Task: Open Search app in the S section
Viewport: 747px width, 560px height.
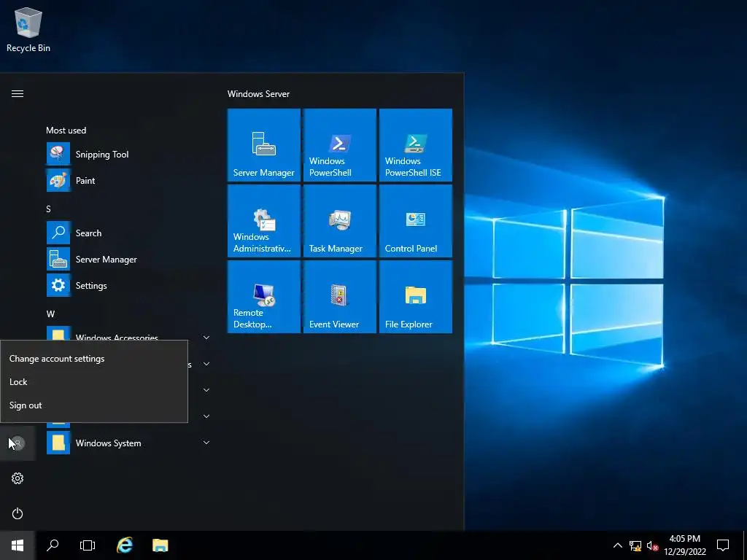Action: pyautogui.click(x=128, y=233)
